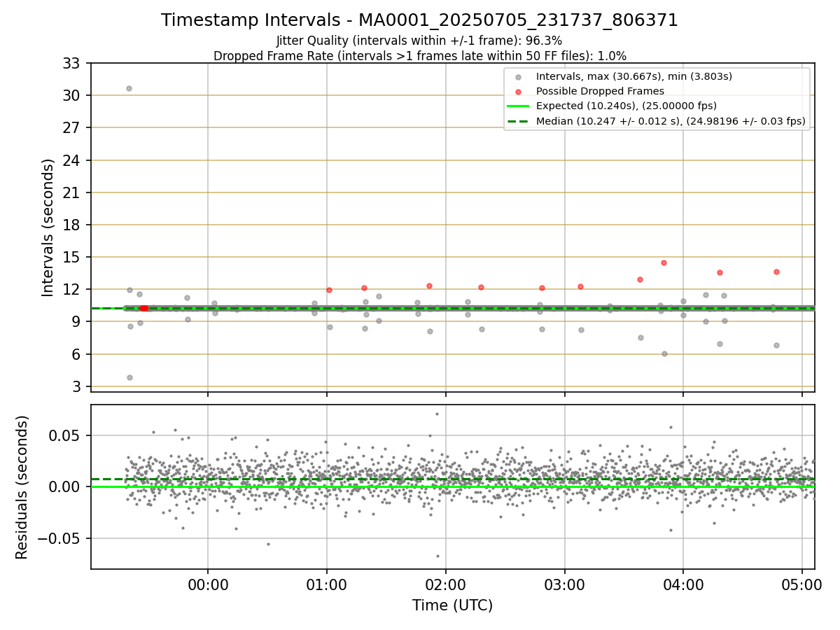This screenshot has width=840, height=630.
Task: Click the dashed green line sample in legend
Action: click(517, 121)
